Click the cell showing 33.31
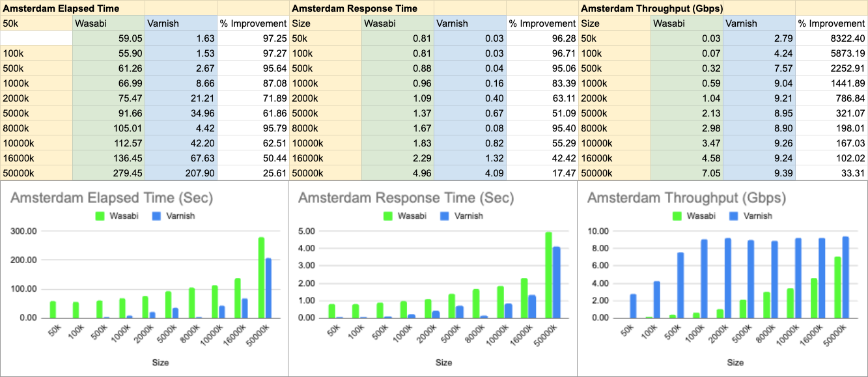Image resolution: width=868 pixels, height=377 pixels. click(832, 173)
